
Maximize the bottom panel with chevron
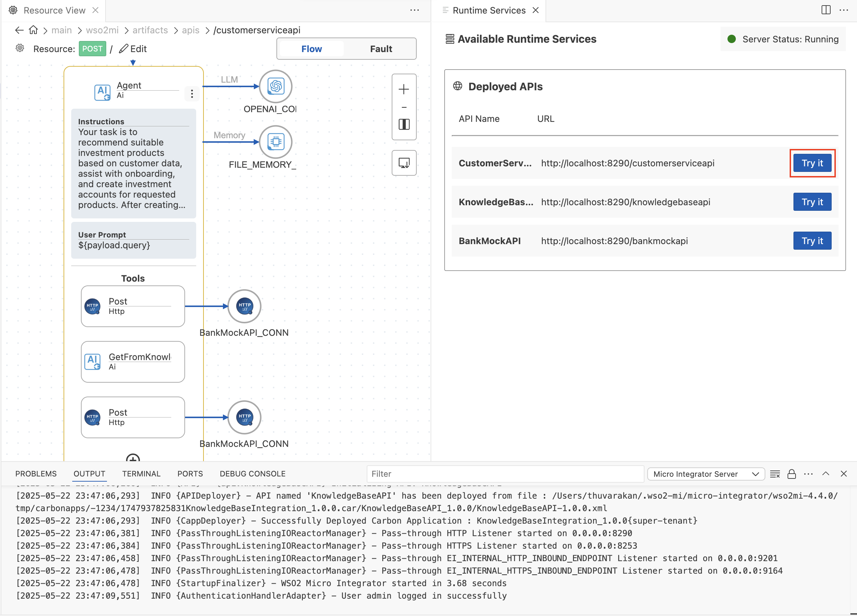pyautogui.click(x=826, y=473)
